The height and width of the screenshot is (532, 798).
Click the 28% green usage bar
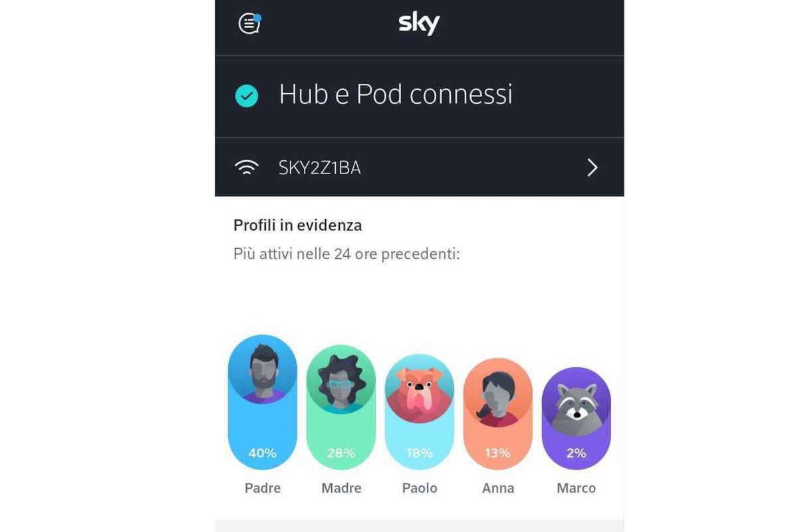340,408
